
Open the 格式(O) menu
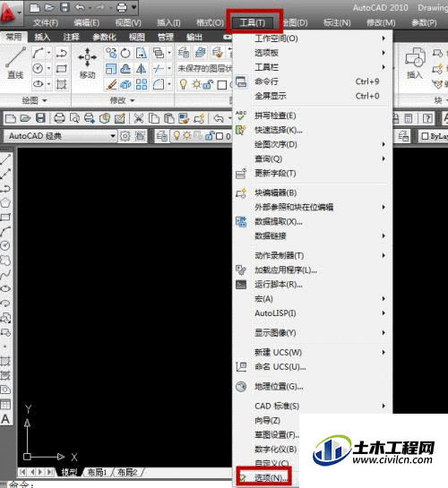click(x=210, y=22)
